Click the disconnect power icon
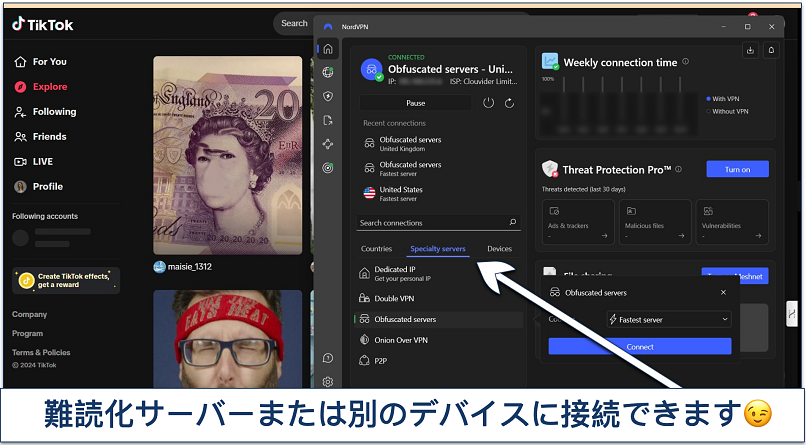The image size is (806, 445). [488, 103]
